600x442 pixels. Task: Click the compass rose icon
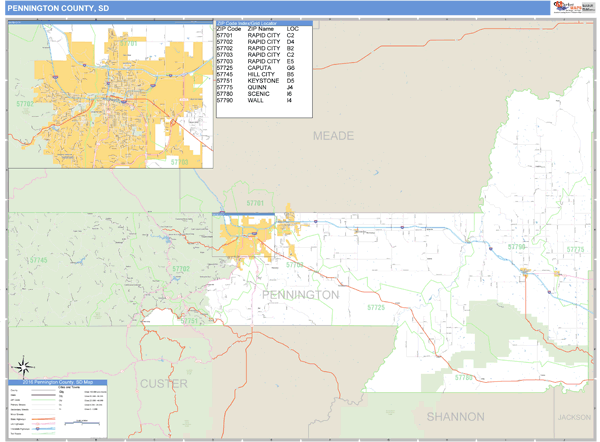click(24, 367)
